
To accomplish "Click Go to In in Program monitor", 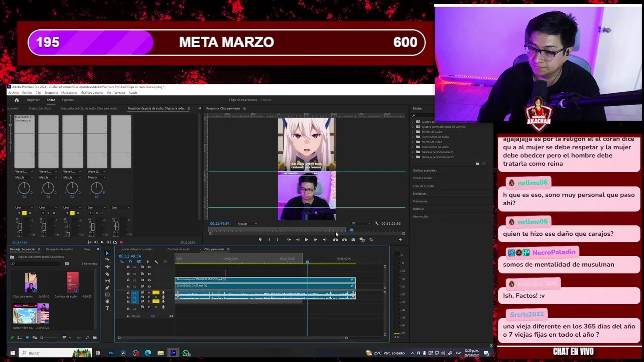I will pyautogui.click(x=289, y=240).
